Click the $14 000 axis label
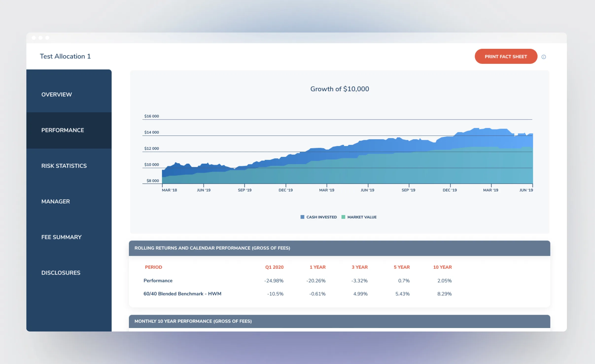This screenshot has width=595, height=364. click(x=152, y=132)
